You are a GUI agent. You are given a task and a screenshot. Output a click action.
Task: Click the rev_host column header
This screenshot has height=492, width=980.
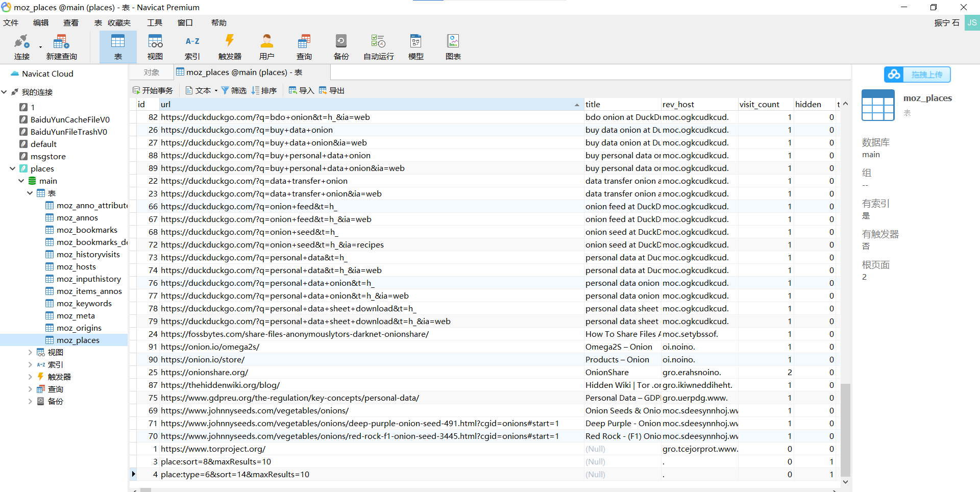pyautogui.click(x=699, y=104)
